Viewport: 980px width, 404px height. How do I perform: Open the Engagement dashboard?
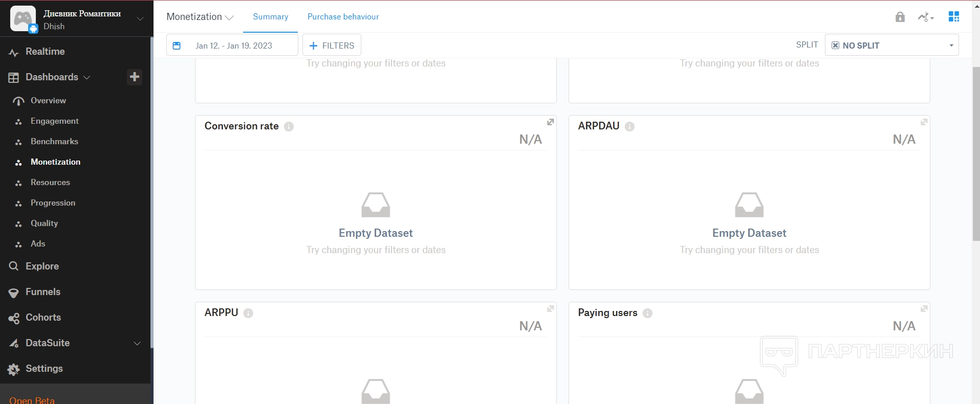click(x=54, y=121)
